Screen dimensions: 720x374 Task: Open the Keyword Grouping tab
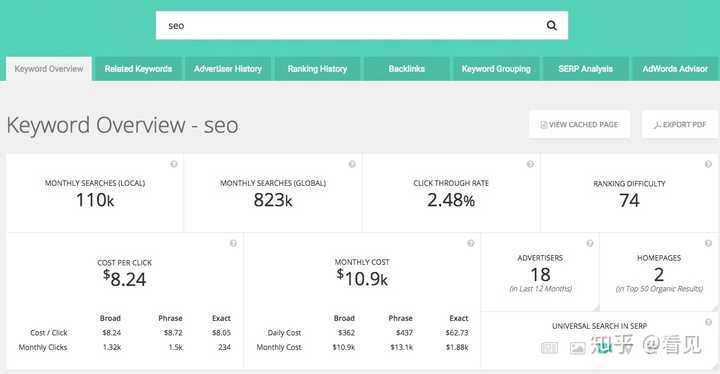[496, 69]
